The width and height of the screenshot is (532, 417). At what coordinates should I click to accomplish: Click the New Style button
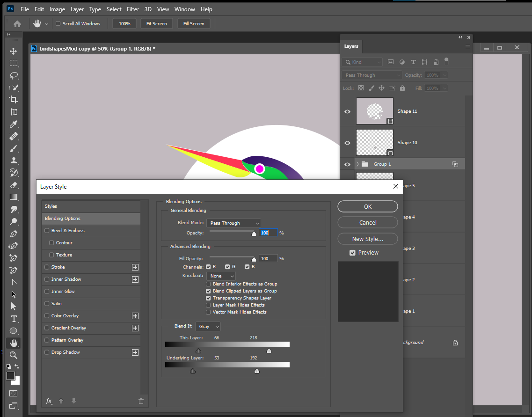point(367,239)
